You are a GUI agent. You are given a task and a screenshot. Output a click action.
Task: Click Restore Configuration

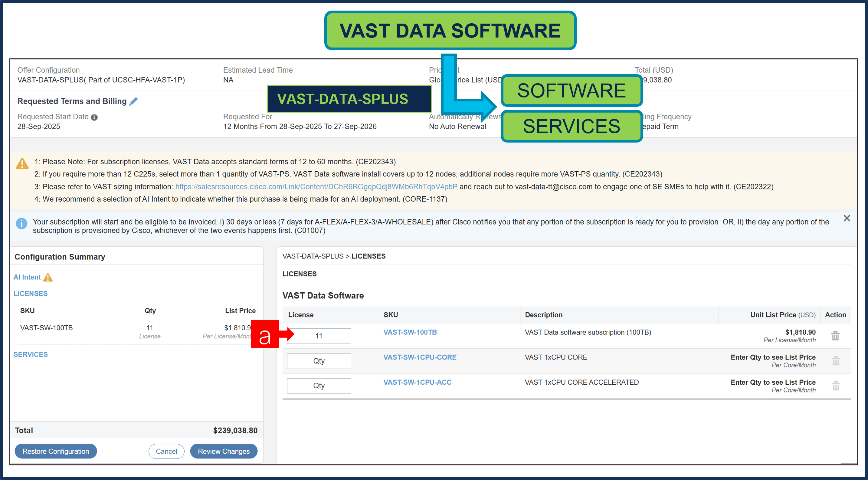56,451
